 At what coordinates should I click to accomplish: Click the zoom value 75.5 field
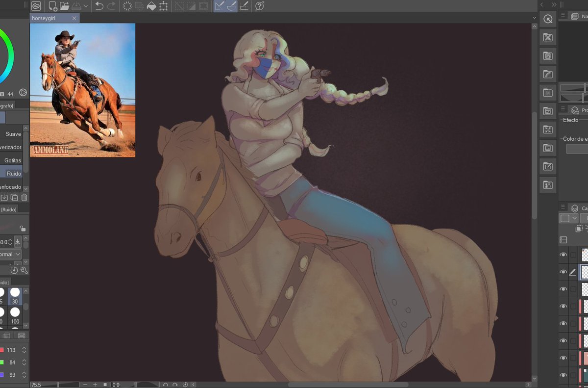click(43, 385)
